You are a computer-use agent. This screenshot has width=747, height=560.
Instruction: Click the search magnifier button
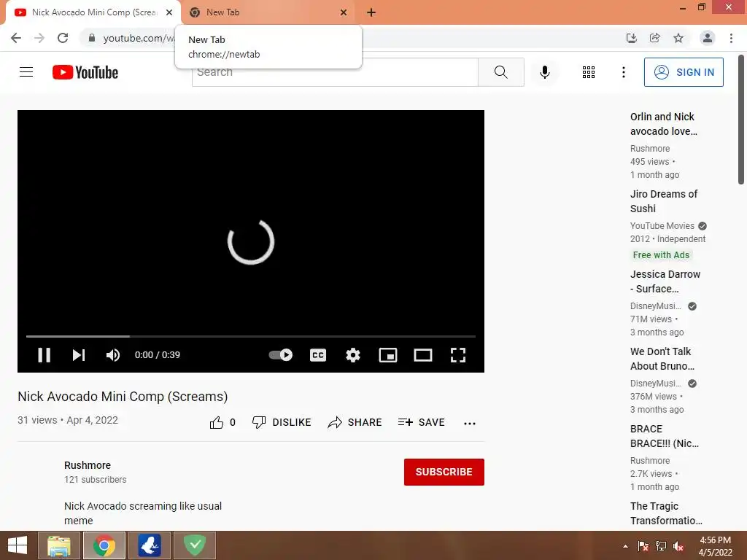pos(500,72)
